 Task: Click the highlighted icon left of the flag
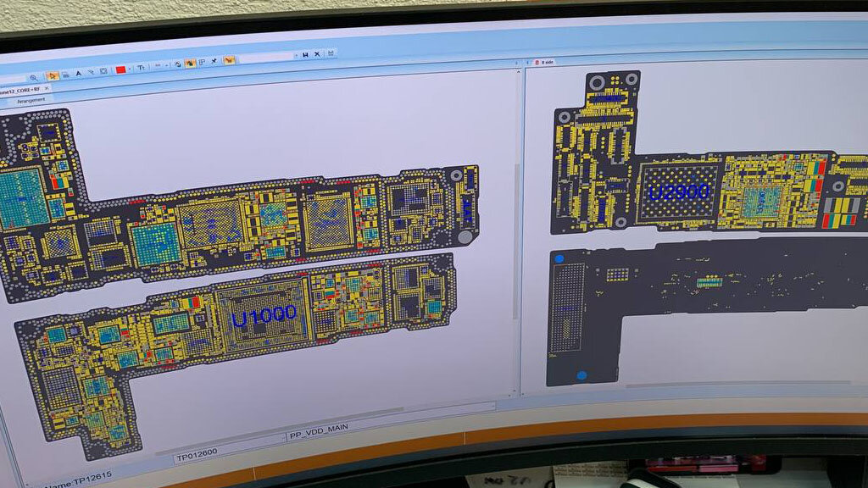(x=190, y=63)
